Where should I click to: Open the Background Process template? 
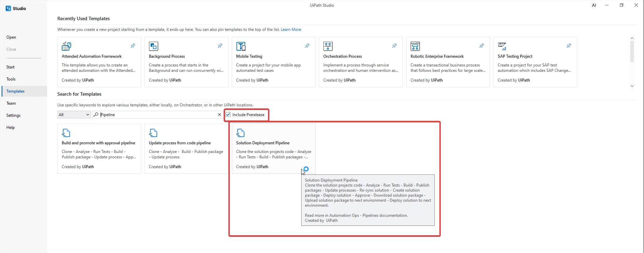pyautogui.click(x=186, y=62)
